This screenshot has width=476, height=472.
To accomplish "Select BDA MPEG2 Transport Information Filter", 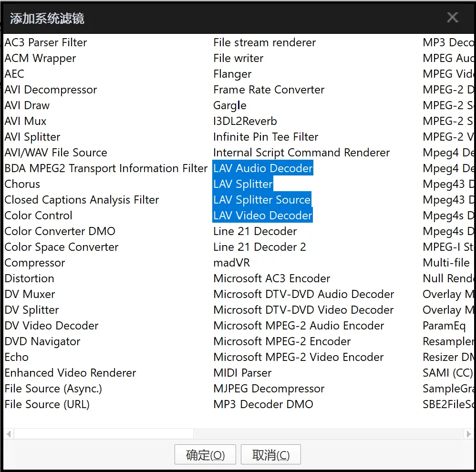I will 106,168.
